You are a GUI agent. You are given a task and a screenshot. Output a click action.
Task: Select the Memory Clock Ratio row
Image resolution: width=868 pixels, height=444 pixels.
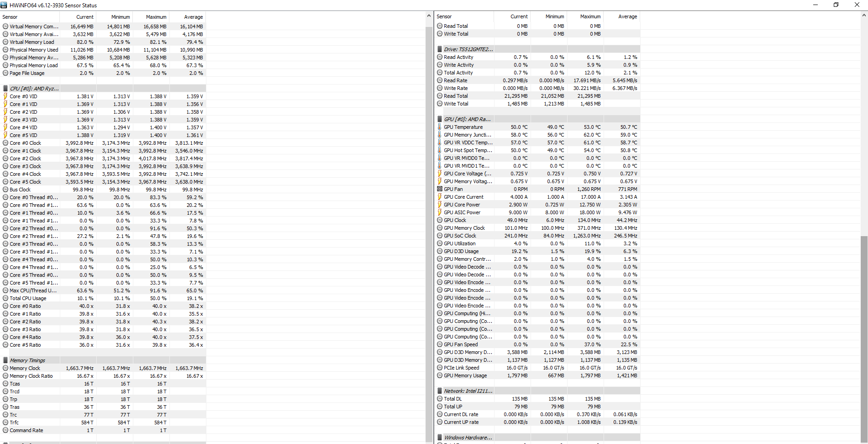(31, 376)
